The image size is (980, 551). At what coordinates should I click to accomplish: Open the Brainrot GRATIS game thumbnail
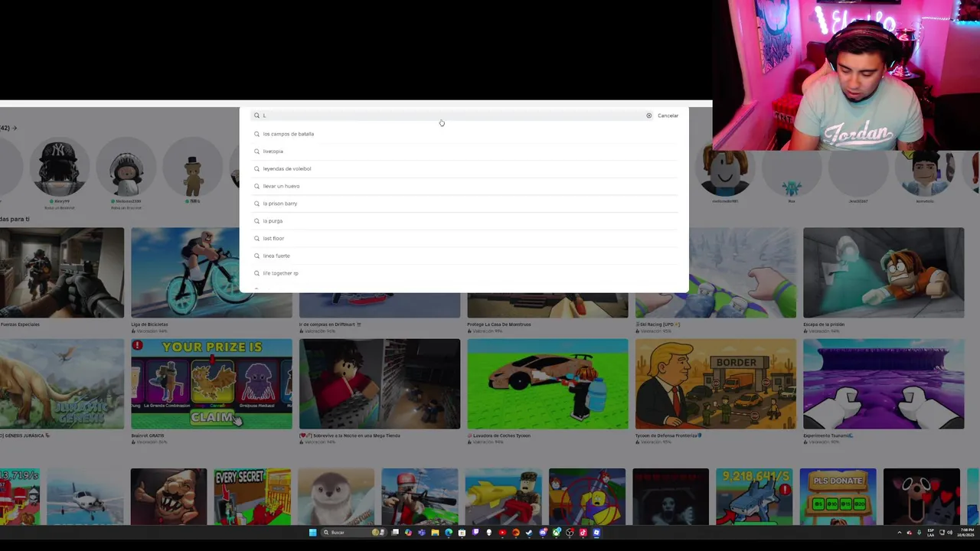[211, 384]
